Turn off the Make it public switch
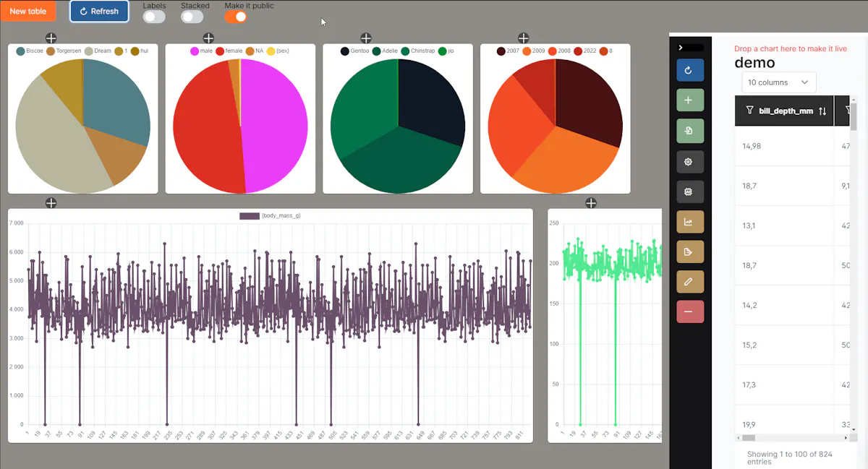The image size is (868, 469). point(236,17)
